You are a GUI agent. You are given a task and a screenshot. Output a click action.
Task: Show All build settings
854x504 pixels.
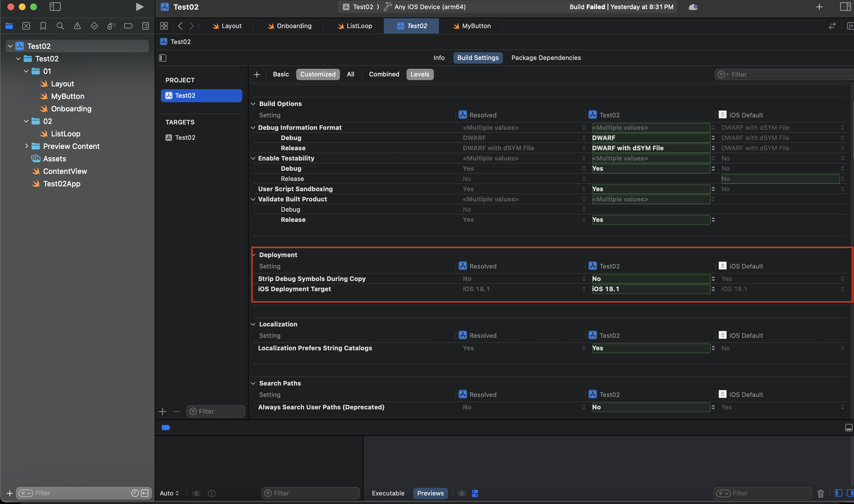350,74
